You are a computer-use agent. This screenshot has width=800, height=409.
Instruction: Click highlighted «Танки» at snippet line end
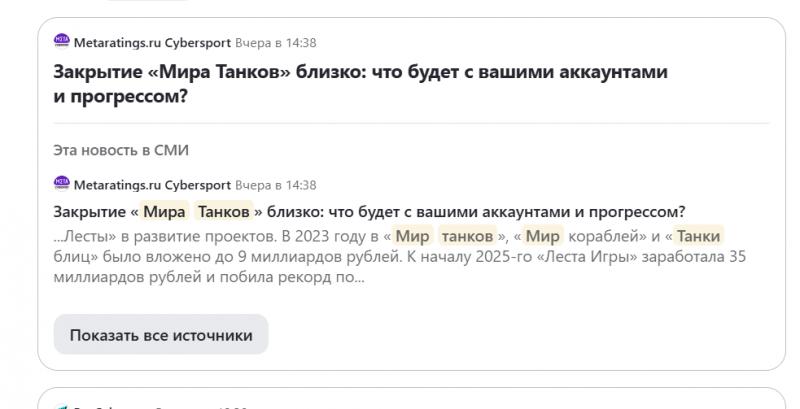[698, 236]
